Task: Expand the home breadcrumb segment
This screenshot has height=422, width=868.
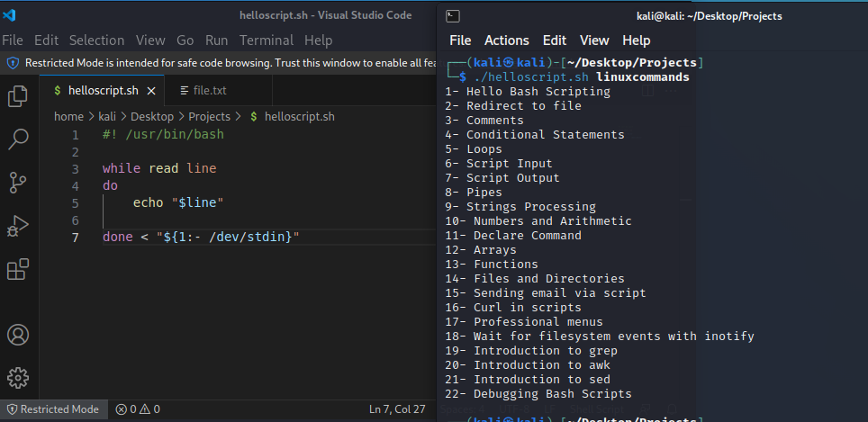Action: [68, 117]
